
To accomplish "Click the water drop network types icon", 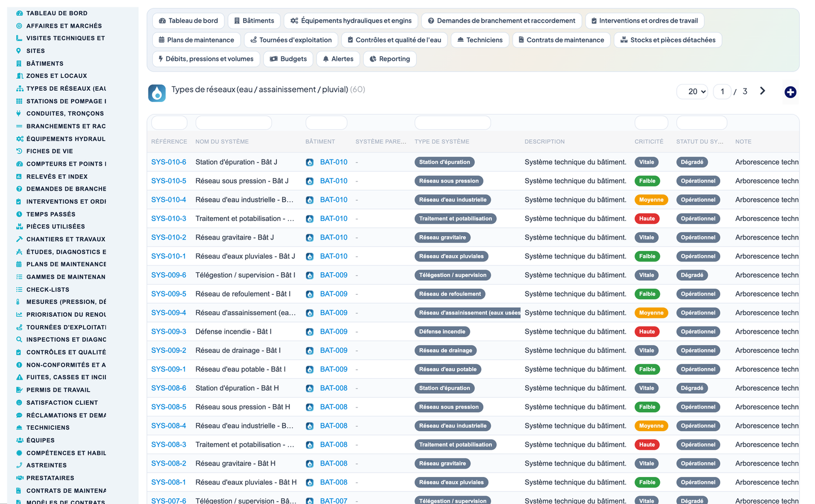I will [x=157, y=93].
